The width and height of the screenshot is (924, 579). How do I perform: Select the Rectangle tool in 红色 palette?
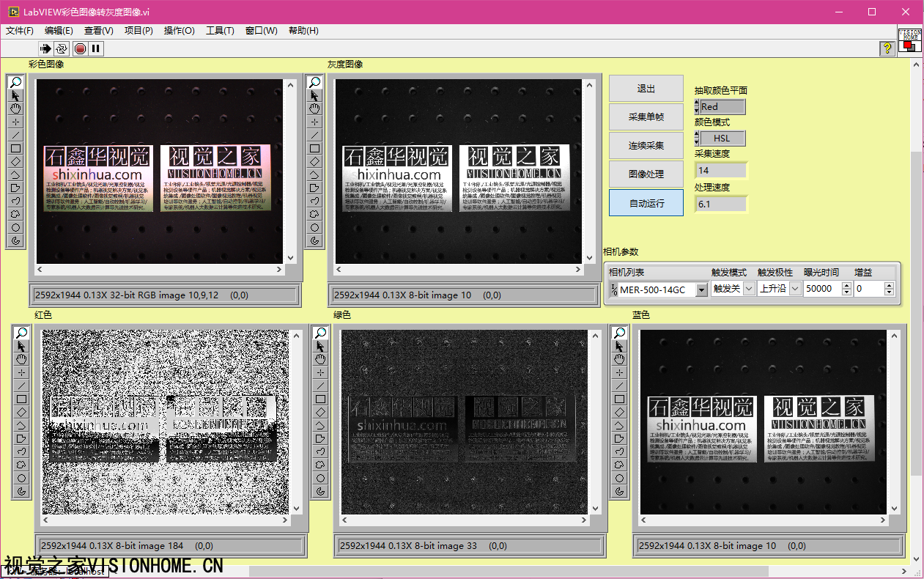click(21, 399)
